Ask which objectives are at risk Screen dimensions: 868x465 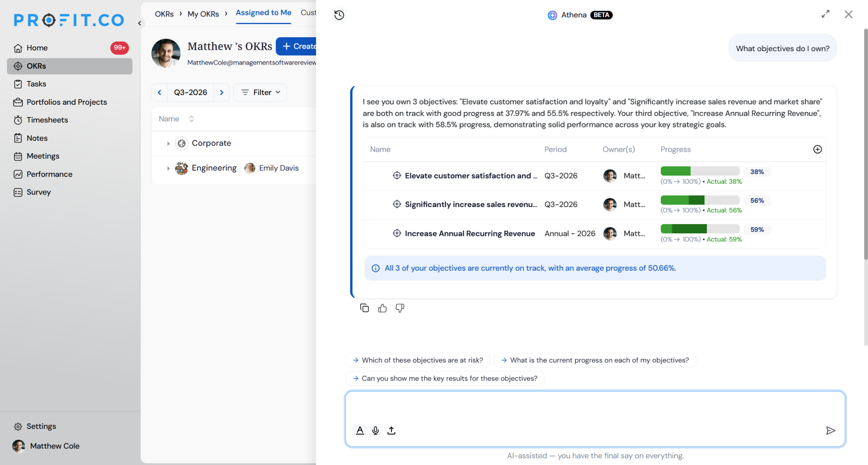coord(418,360)
